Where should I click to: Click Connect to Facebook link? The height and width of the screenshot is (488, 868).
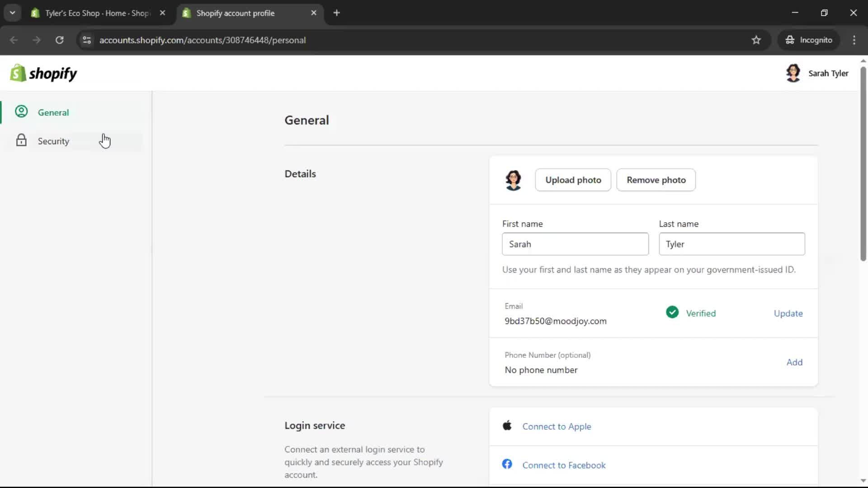coord(564,465)
